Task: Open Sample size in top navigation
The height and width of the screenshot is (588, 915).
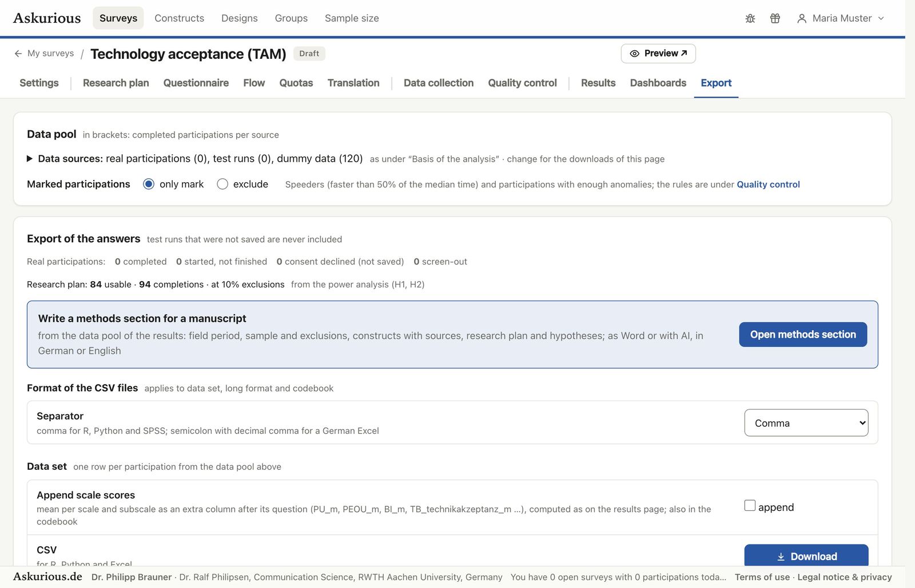Action: [352, 18]
